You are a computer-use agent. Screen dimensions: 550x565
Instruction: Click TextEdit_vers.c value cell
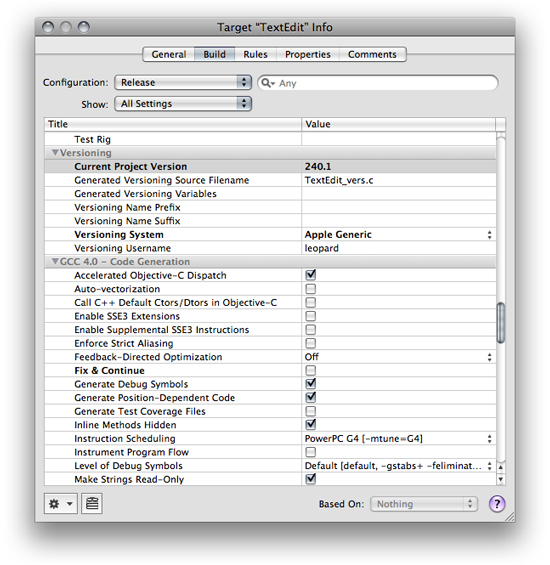coord(399,180)
